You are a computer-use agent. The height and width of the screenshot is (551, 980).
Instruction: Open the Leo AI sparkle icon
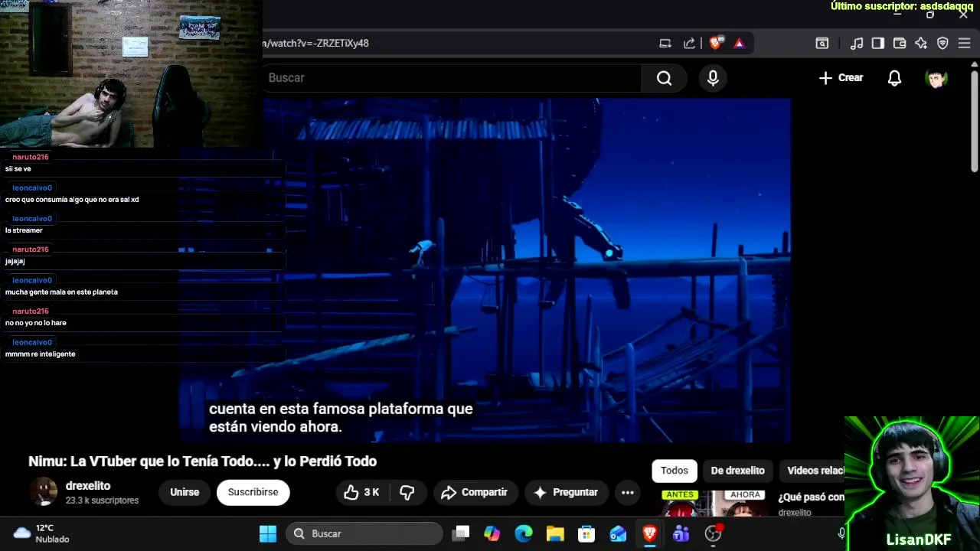point(921,44)
